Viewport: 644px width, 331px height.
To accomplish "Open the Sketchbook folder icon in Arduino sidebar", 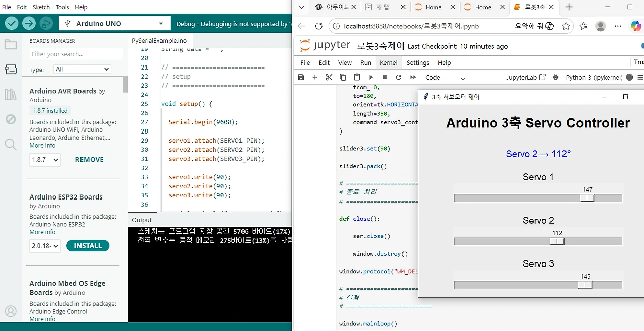I will click(x=11, y=44).
